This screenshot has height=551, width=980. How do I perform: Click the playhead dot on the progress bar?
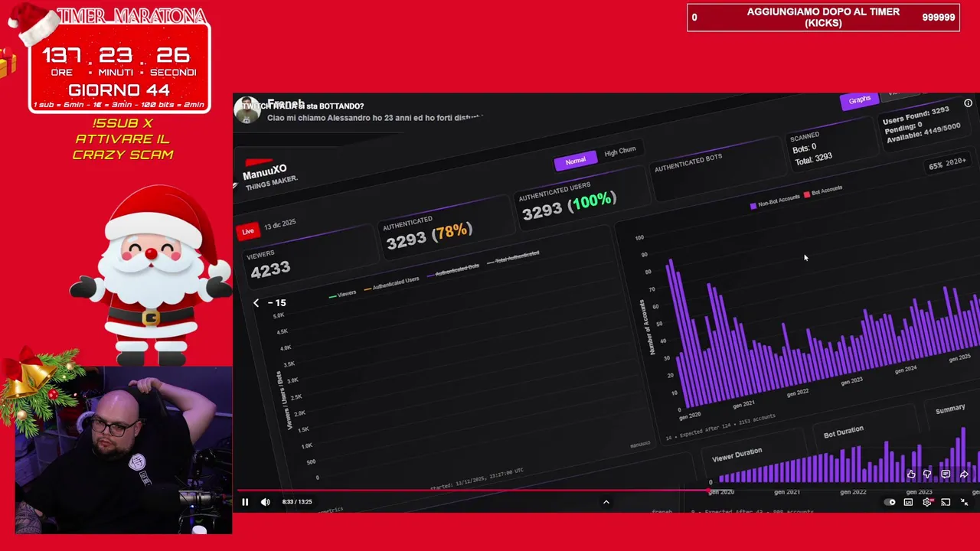(707, 491)
